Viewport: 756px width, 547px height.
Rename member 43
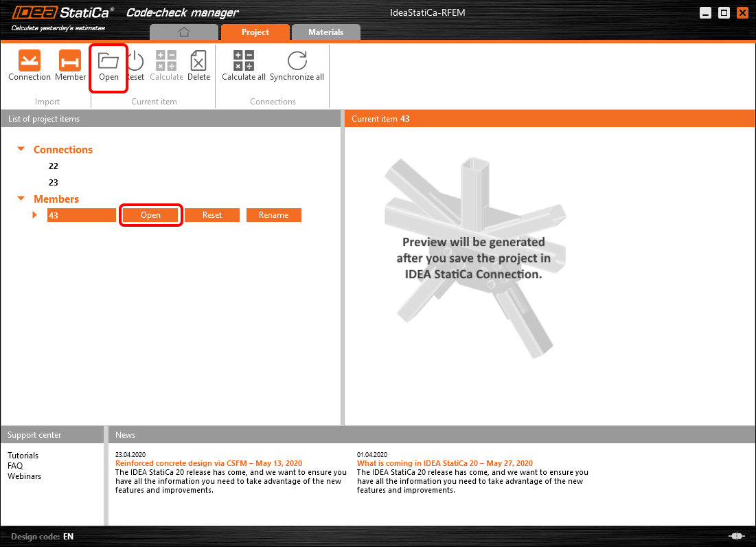[x=274, y=215]
